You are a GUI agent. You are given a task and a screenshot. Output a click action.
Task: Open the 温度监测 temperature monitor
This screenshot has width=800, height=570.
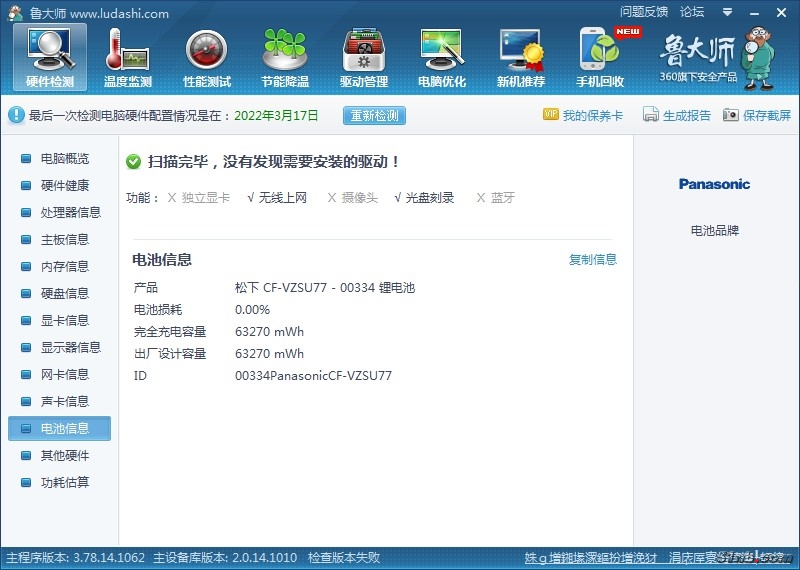(x=128, y=58)
